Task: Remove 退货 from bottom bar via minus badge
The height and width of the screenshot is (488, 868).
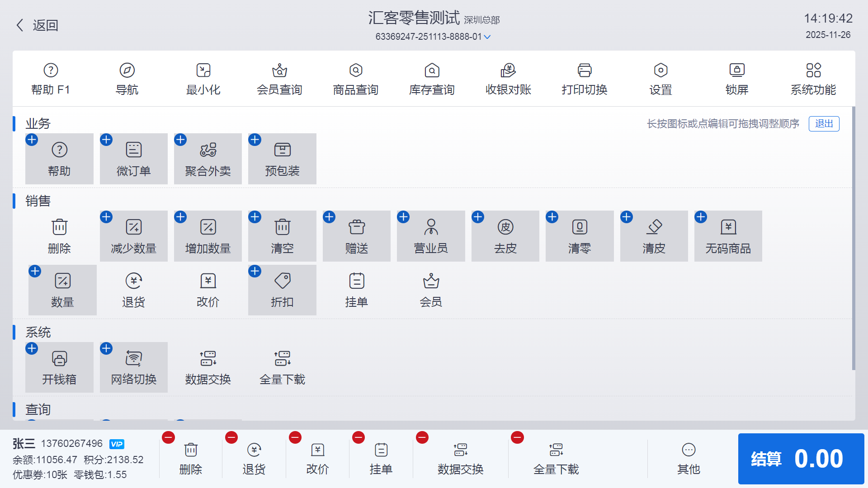Action: point(231,437)
